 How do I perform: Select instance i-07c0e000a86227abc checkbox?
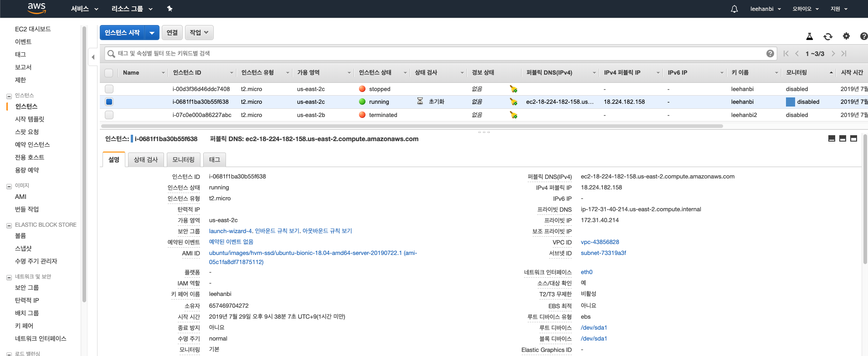click(x=109, y=115)
